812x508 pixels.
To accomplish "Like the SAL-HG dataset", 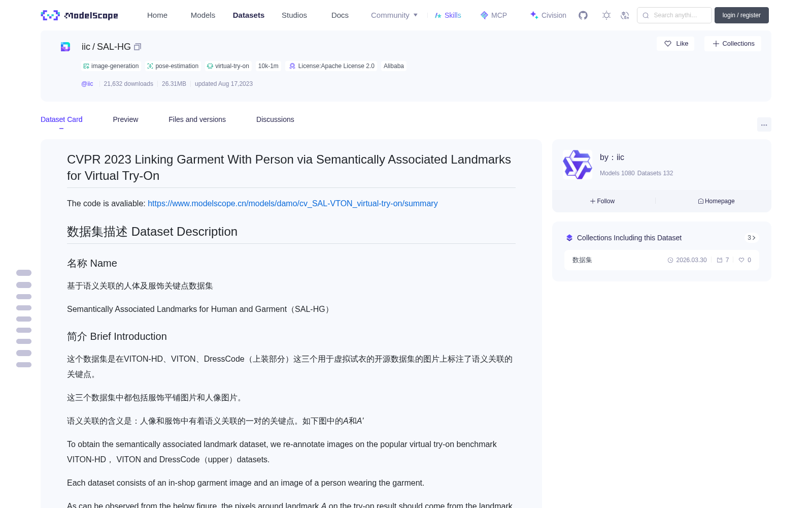I will tap(676, 44).
